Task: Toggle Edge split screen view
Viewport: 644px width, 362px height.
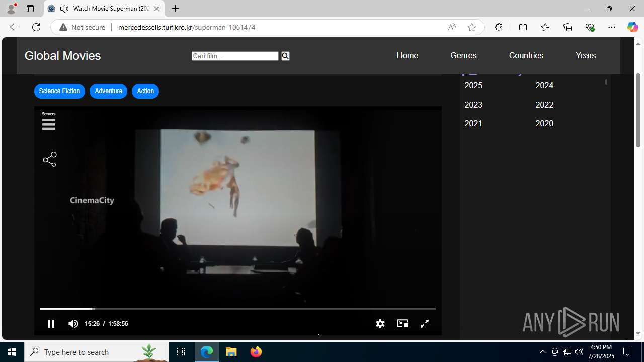Action: [523, 27]
